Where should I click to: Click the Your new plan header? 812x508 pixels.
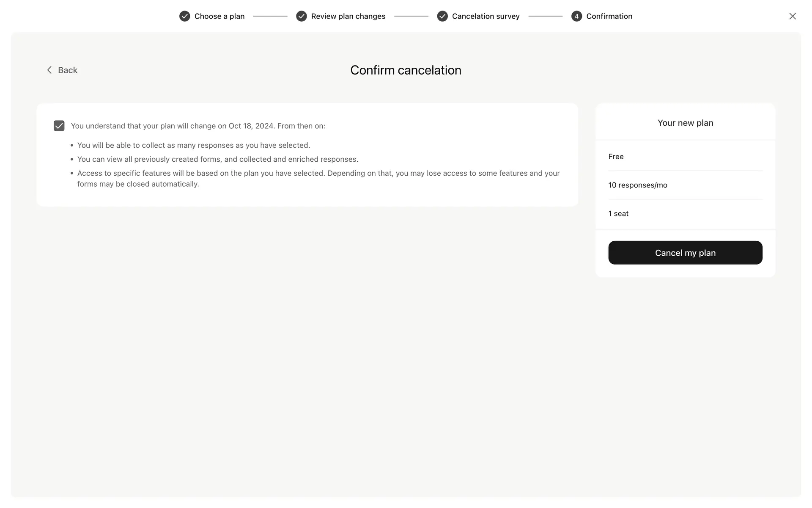coord(685,123)
